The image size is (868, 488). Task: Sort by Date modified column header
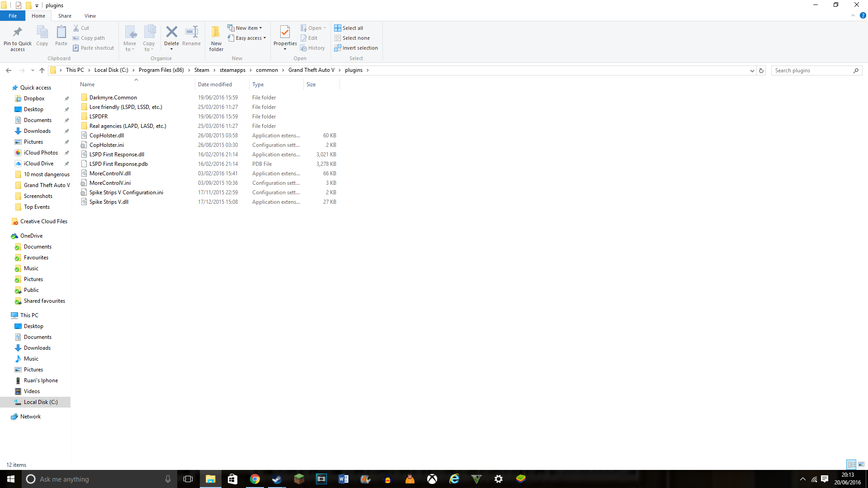click(215, 84)
